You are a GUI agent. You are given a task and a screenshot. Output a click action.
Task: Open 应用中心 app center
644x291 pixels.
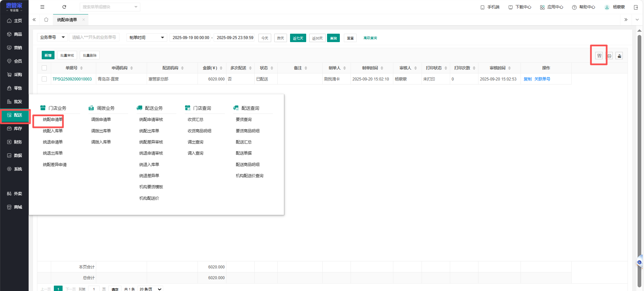551,7
